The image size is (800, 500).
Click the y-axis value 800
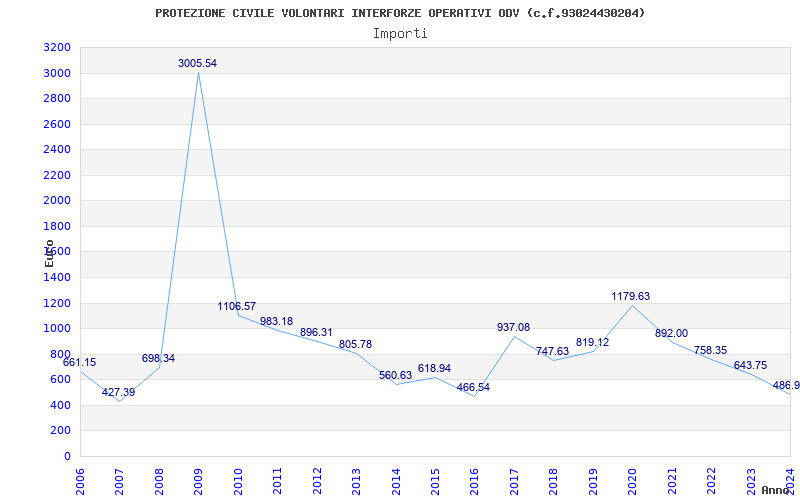[61, 354]
